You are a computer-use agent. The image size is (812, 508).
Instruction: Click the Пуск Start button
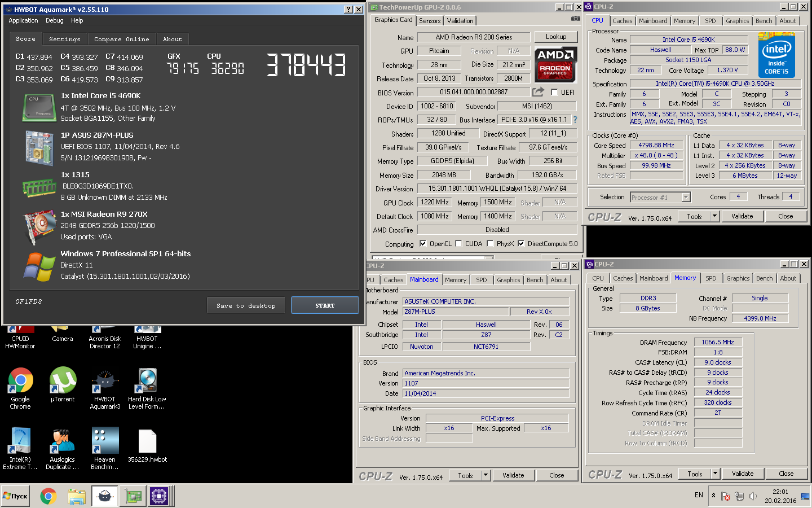(x=15, y=496)
